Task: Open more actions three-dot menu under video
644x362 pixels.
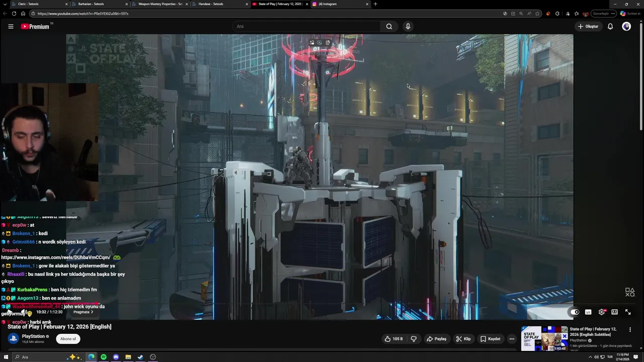Action: point(512,339)
